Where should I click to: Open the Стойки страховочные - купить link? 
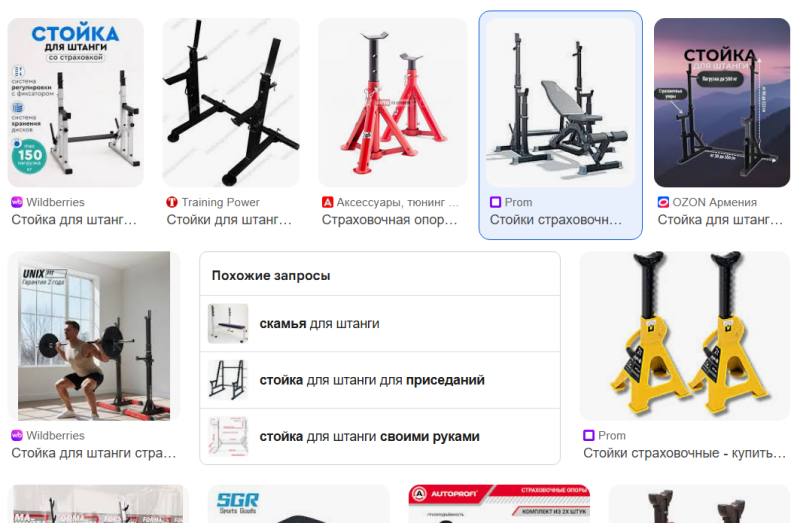(x=684, y=453)
